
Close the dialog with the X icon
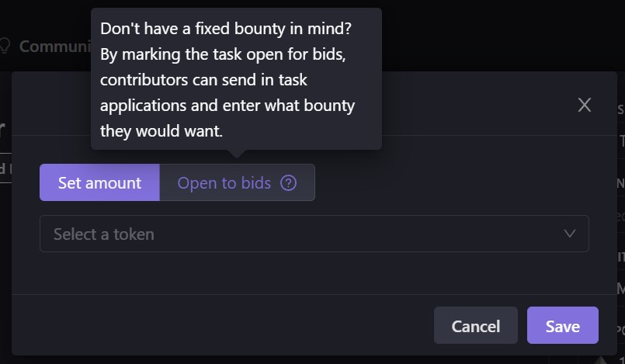pyautogui.click(x=585, y=105)
